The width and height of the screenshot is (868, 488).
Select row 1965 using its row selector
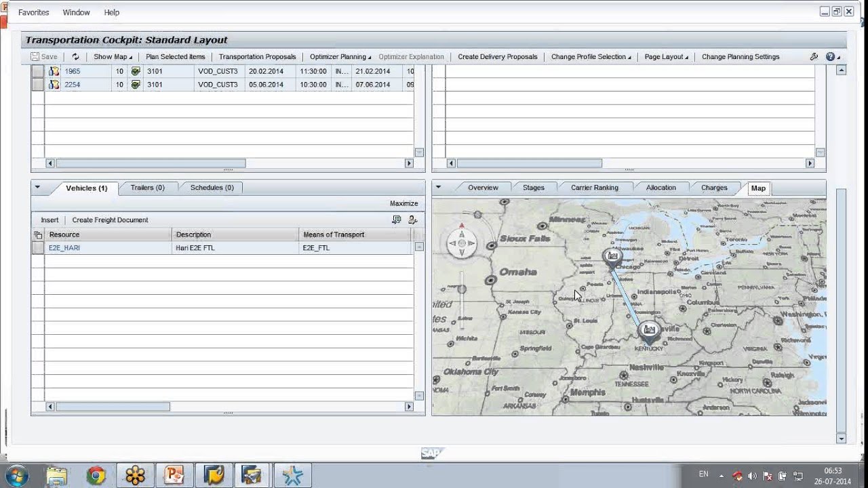[x=38, y=71]
